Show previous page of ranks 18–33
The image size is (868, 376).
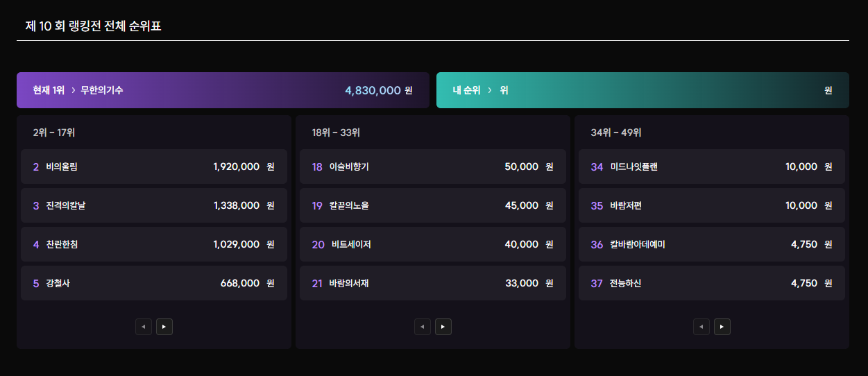click(x=423, y=326)
